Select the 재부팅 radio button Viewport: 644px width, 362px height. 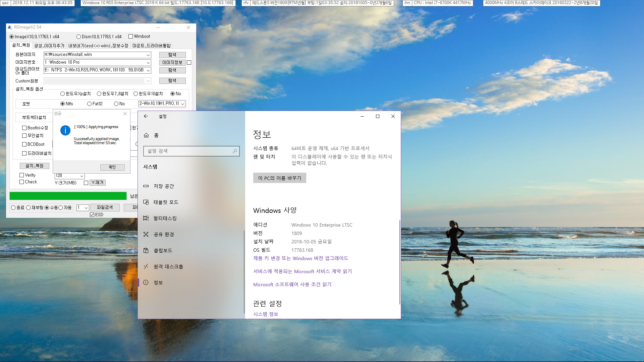click(x=29, y=208)
